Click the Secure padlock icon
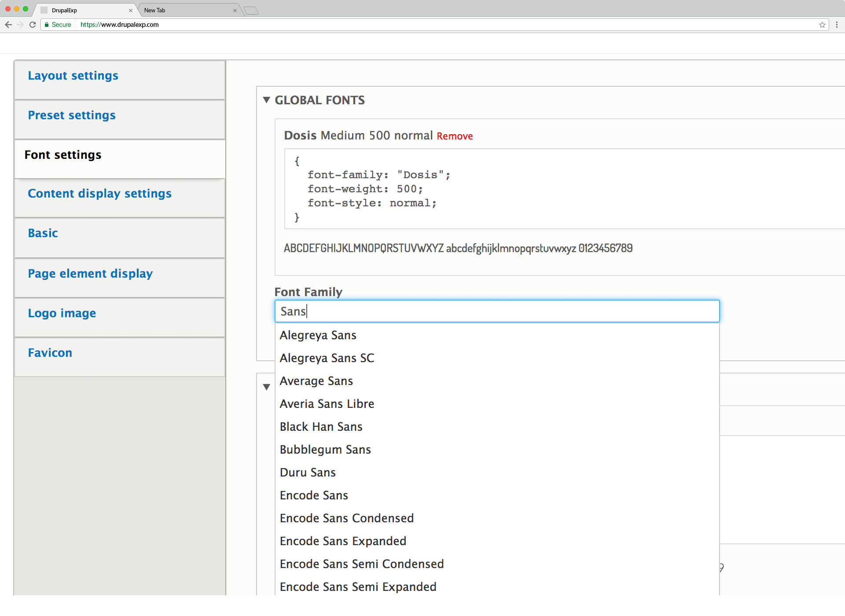The image size is (845, 616). (x=48, y=25)
